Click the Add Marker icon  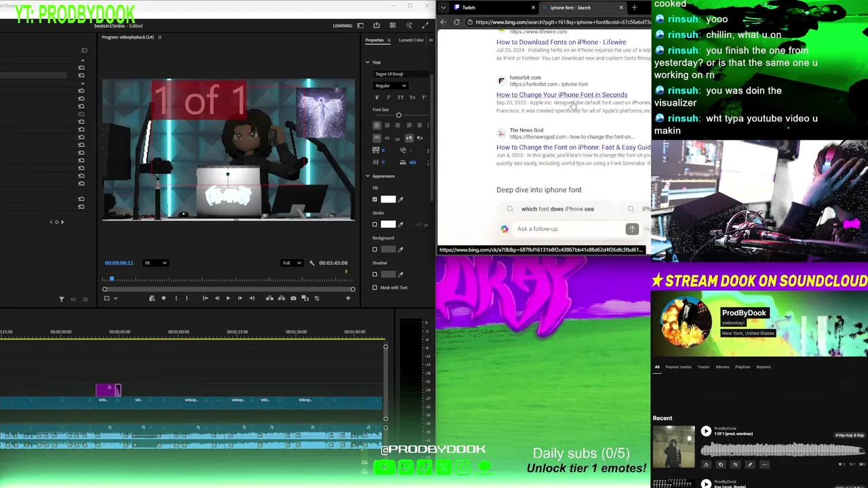(163, 298)
